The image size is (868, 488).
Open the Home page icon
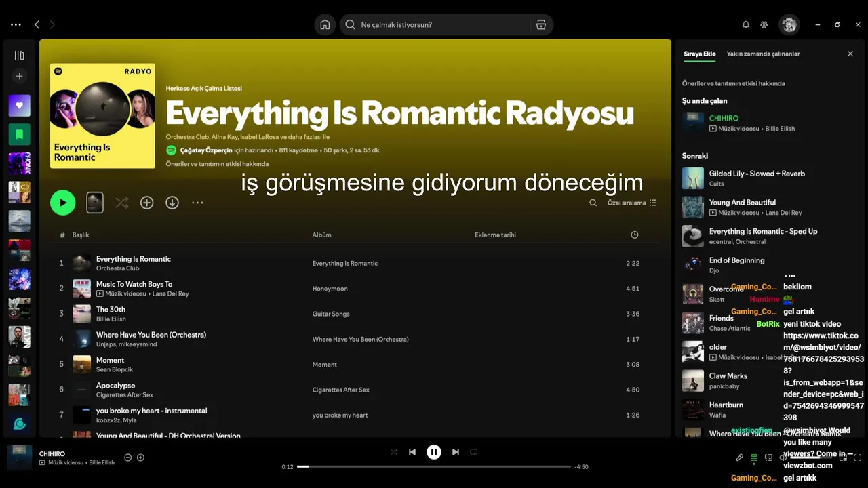click(x=325, y=24)
